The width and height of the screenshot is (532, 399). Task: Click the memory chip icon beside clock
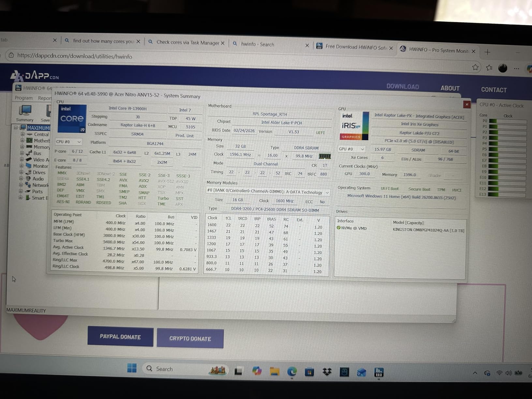point(325,156)
